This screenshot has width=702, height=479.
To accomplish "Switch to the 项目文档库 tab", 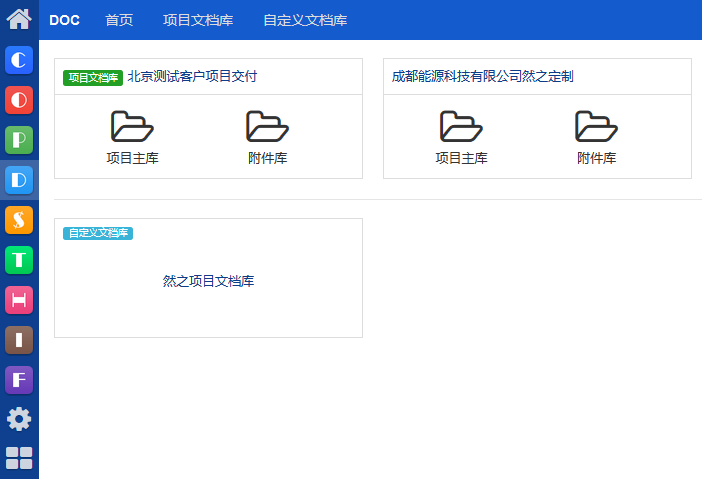I will 198,20.
